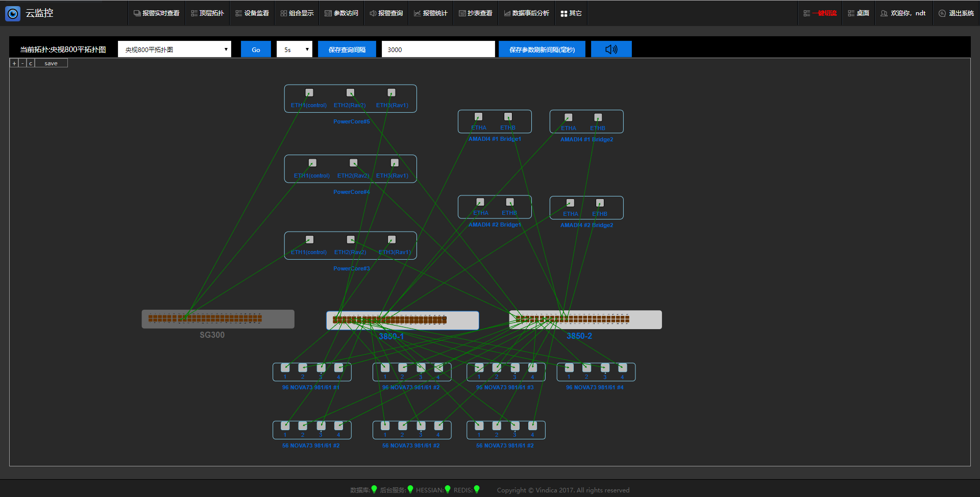Click port 1 icon of 96 NOVA73 981/61 #1
980x497 pixels.
pos(285,367)
